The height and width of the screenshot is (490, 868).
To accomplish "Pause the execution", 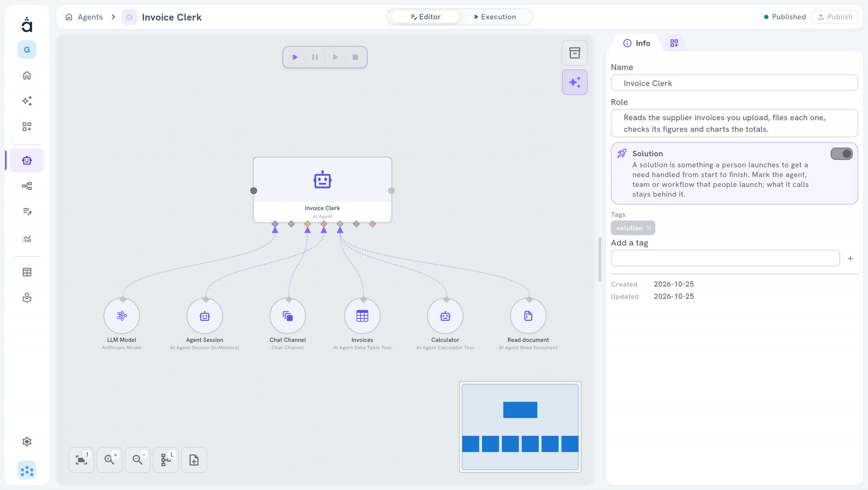I will tap(315, 57).
